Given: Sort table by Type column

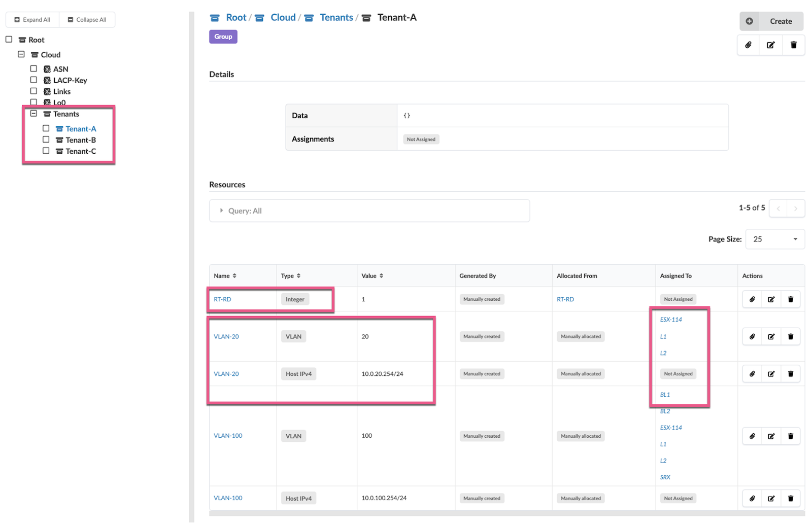Looking at the screenshot, I should [291, 276].
